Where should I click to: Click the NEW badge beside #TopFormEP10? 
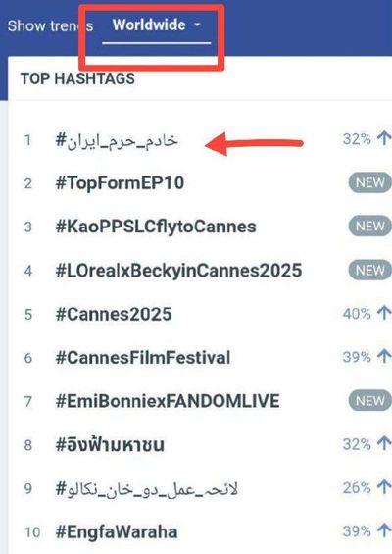pos(369,183)
